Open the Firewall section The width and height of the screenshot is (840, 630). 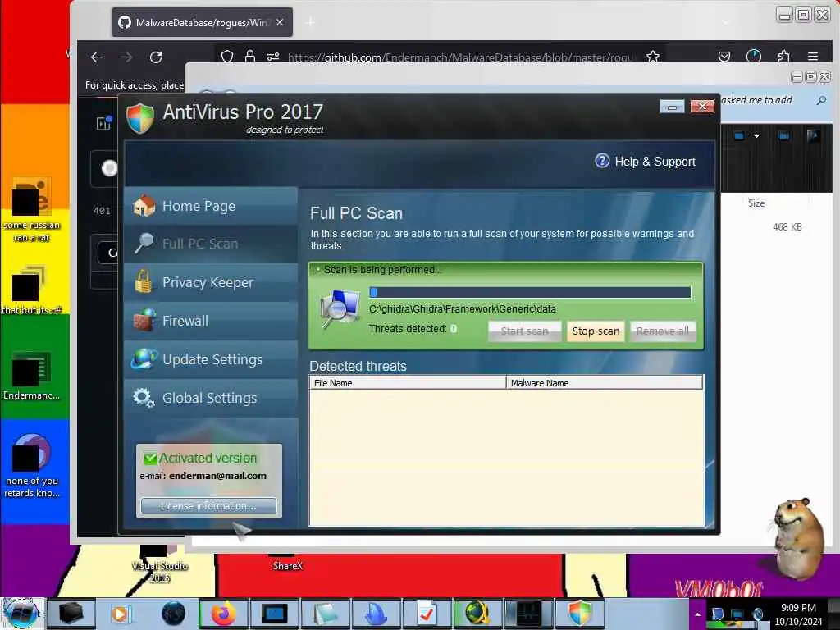click(211, 321)
